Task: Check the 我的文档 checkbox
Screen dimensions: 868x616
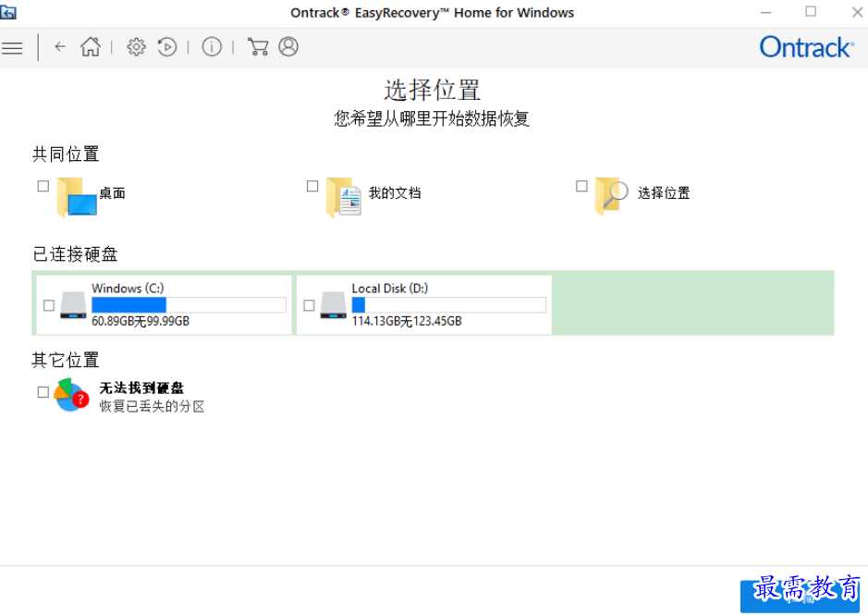Action: (x=312, y=186)
